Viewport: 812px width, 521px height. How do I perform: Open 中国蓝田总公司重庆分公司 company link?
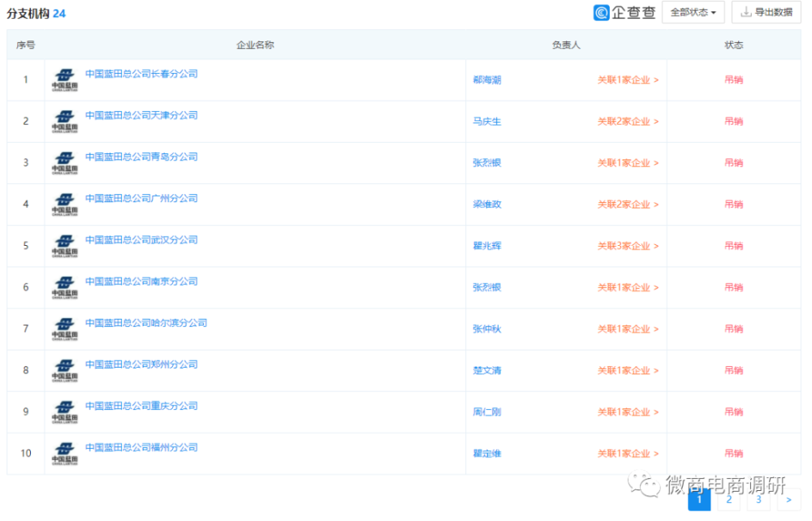[141, 406]
